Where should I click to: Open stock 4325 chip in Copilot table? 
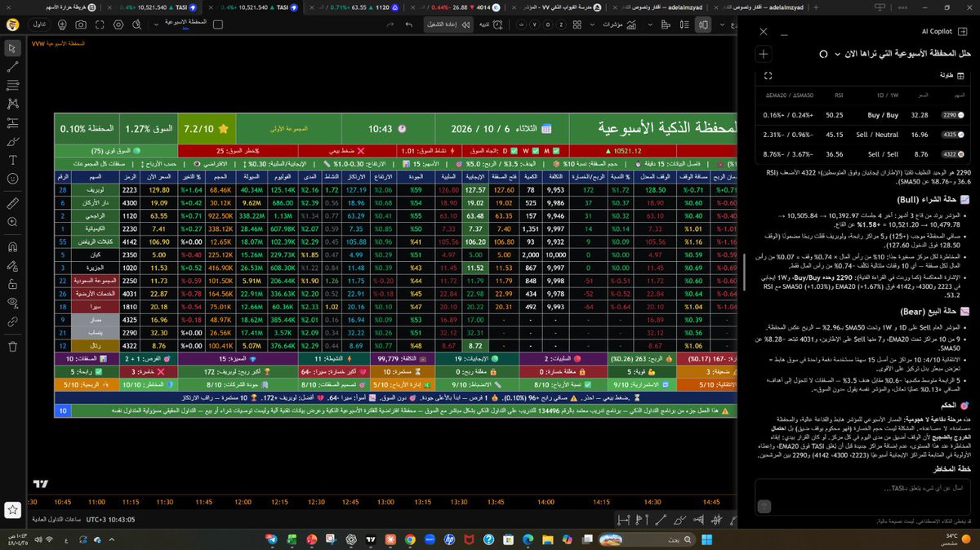952,135
